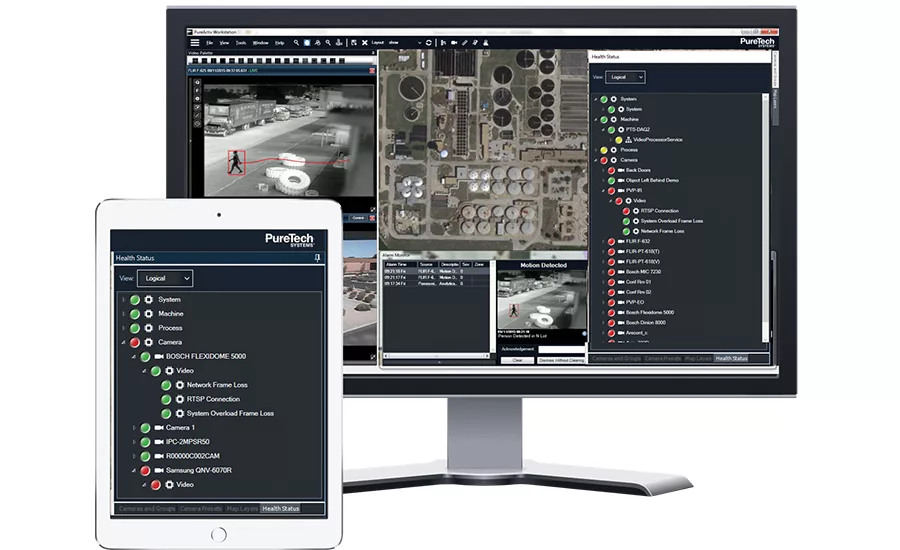900x550 pixels.
Task: Click the Bosch MIC 7230 camera icon
Action: point(620,272)
